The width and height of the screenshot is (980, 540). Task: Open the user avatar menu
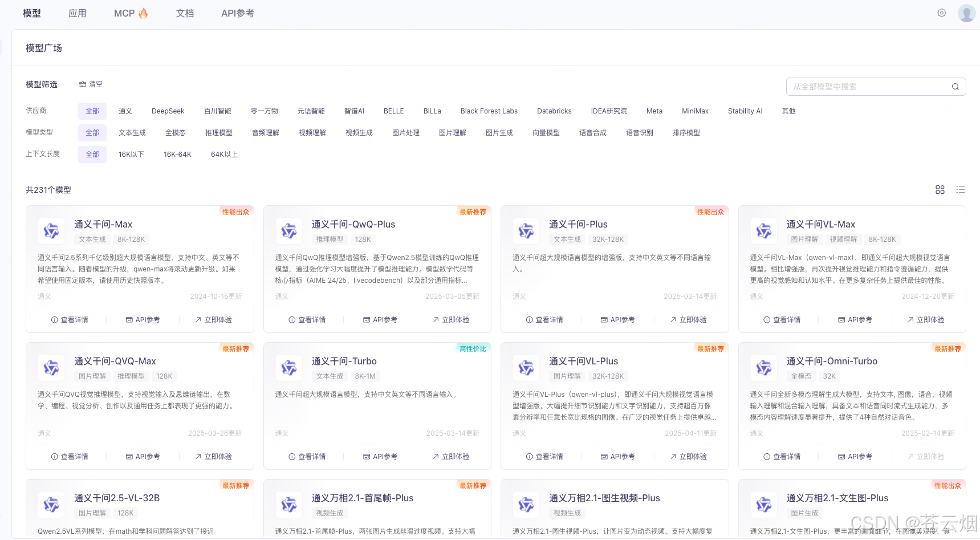coord(966,13)
